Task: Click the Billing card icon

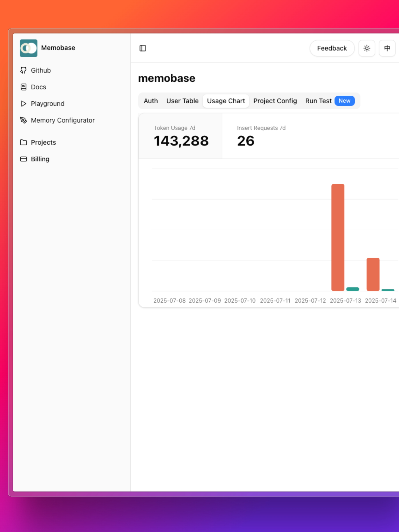Action: tap(23, 159)
